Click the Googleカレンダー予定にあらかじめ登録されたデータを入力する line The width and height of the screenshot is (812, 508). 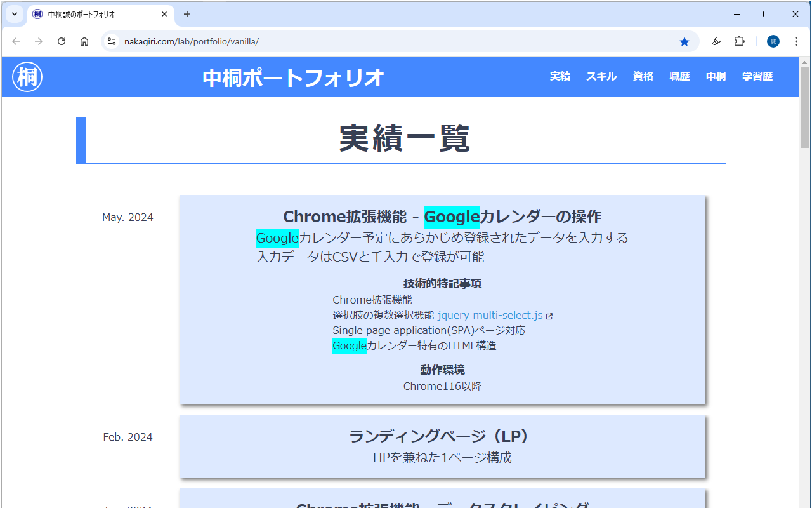[x=442, y=238]
